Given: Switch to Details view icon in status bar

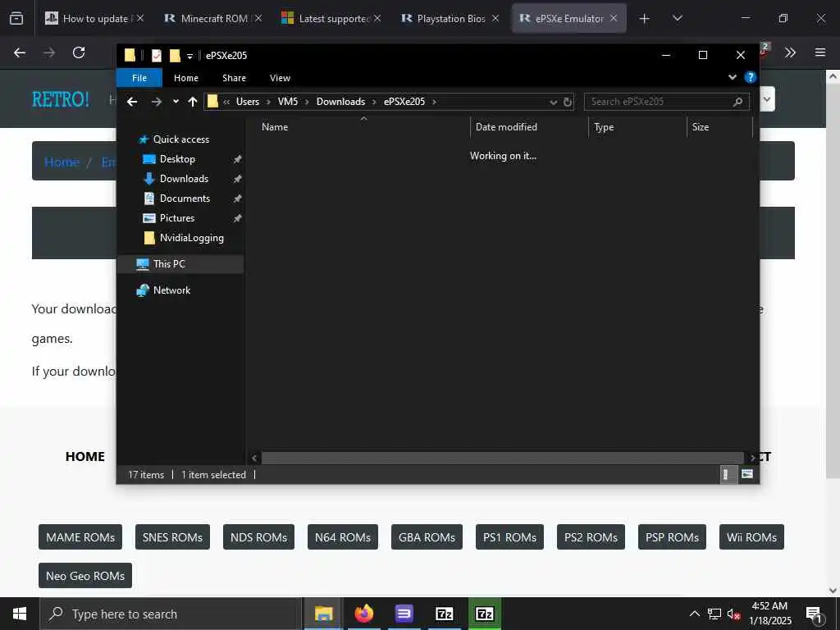Looking at the screenshot, I should point(727,475).
